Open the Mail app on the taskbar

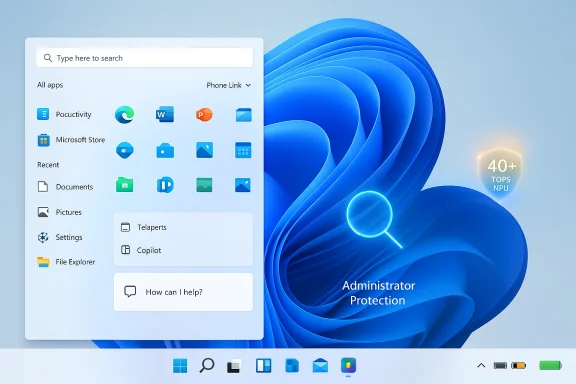coord(320,365)
